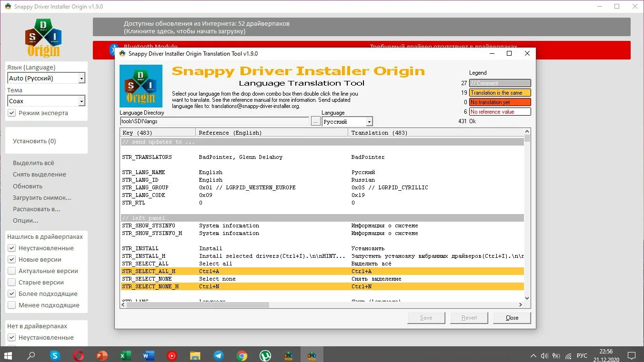Click gray Comment legend swatch
Image resolution: width=644 pixels, height=362 pixels.
[500, 83]
